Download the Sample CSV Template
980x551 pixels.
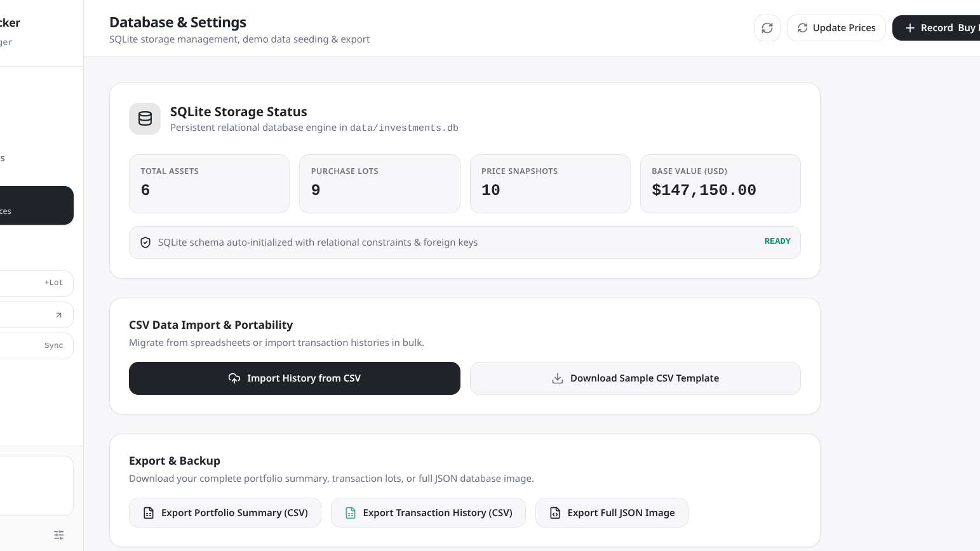[635, 378]
